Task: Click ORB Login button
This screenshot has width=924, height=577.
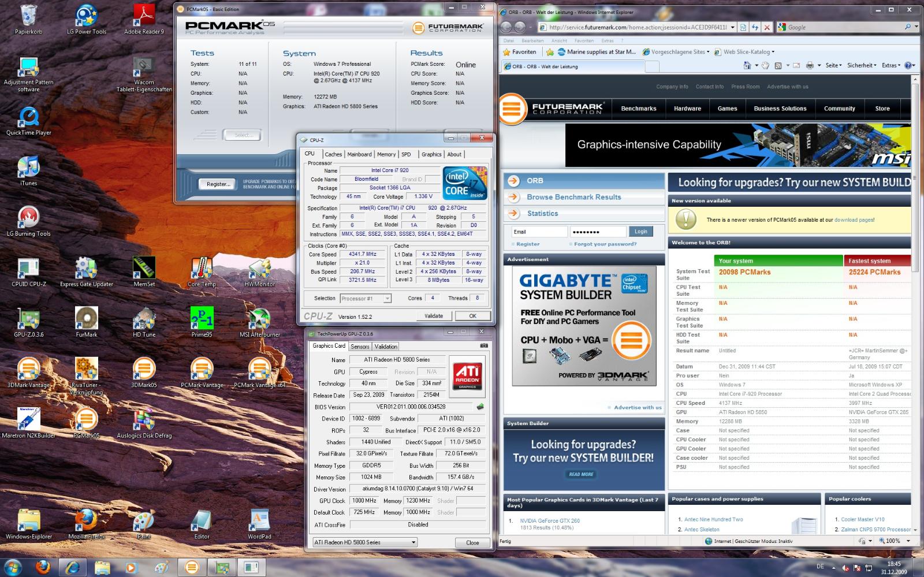Action: (641, 232)
